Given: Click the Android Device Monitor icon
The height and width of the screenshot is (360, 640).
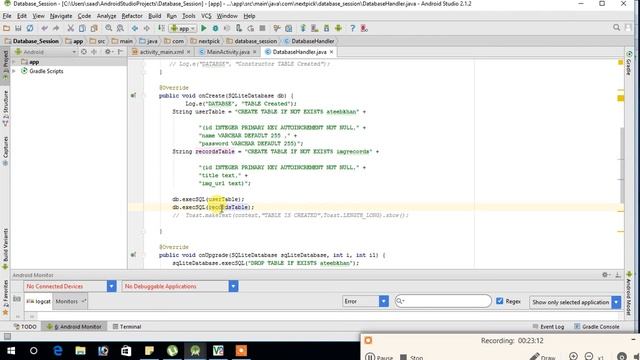Looking at the screenshot, I should pyautogui.click(x=338, y=28).
